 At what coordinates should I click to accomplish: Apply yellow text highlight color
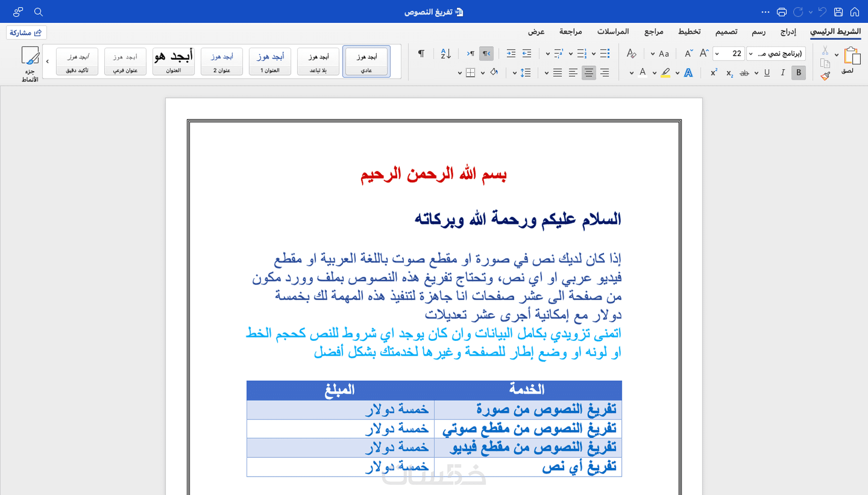(665, 73)
